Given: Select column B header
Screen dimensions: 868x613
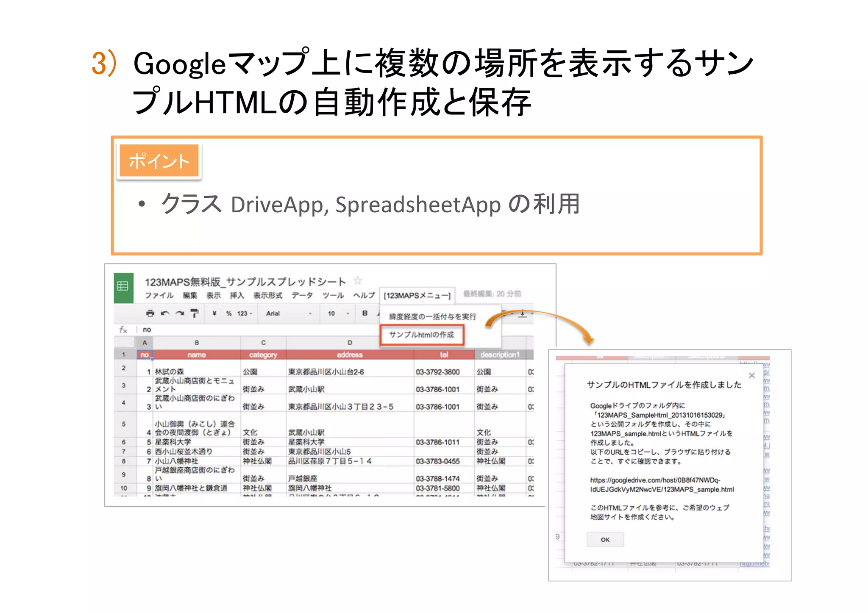Looking at the screenshot, I should [197, 342].
